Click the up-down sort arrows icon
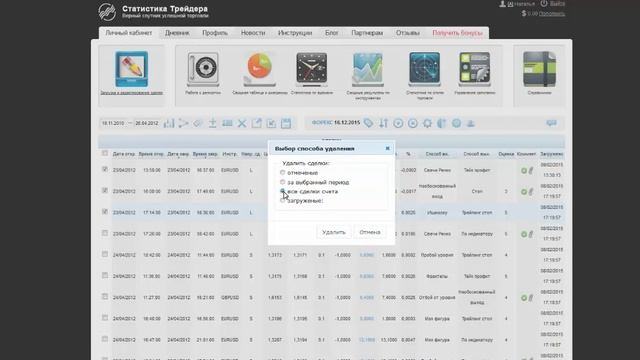The width and height of the screenshot is (640, 360). (383, 123)
